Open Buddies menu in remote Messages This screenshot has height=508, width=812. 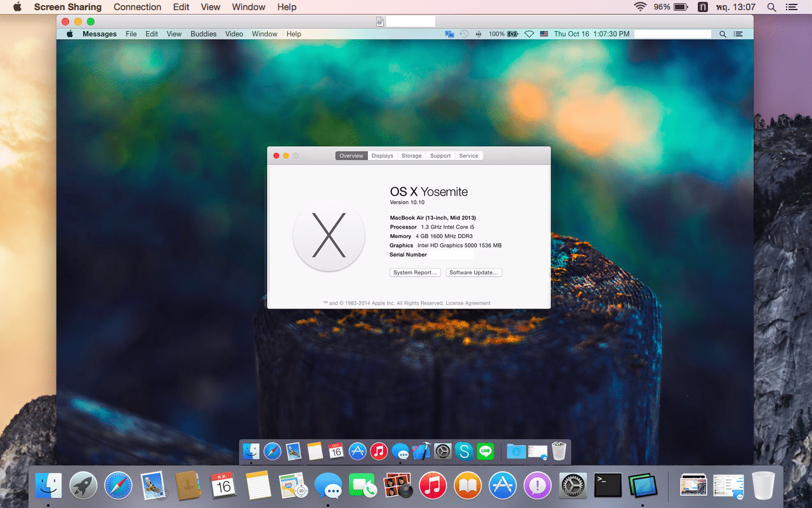click(x=204, y=34)
